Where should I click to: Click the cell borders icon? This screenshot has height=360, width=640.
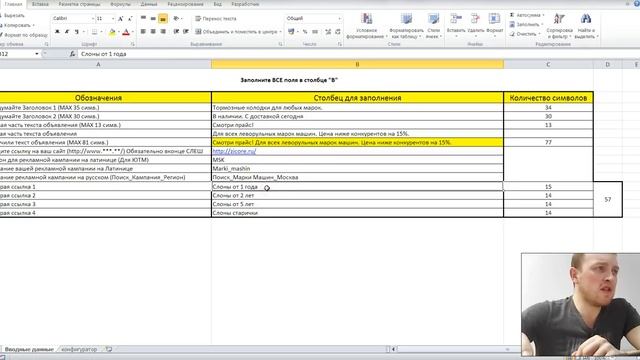point(94,32)
